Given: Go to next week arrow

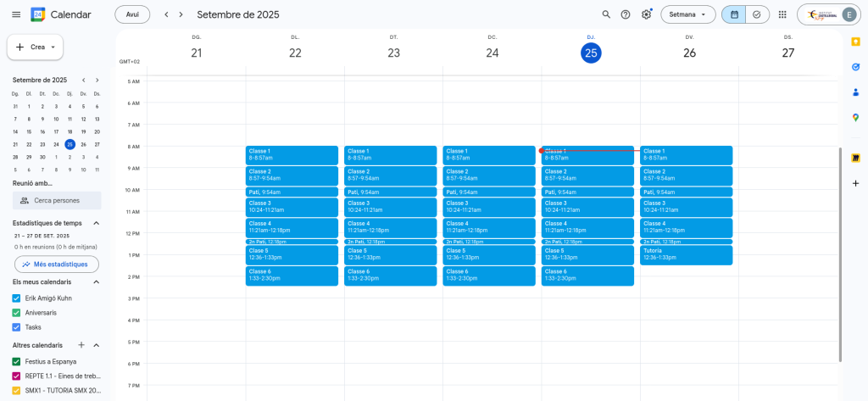Looking at the screenshot, I should coord(182,14).
